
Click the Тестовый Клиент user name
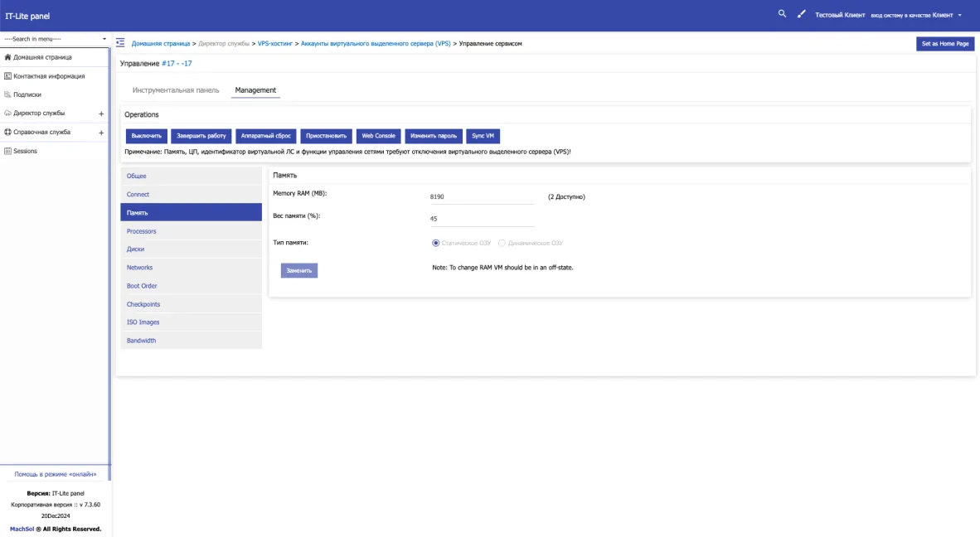point(840,15)
